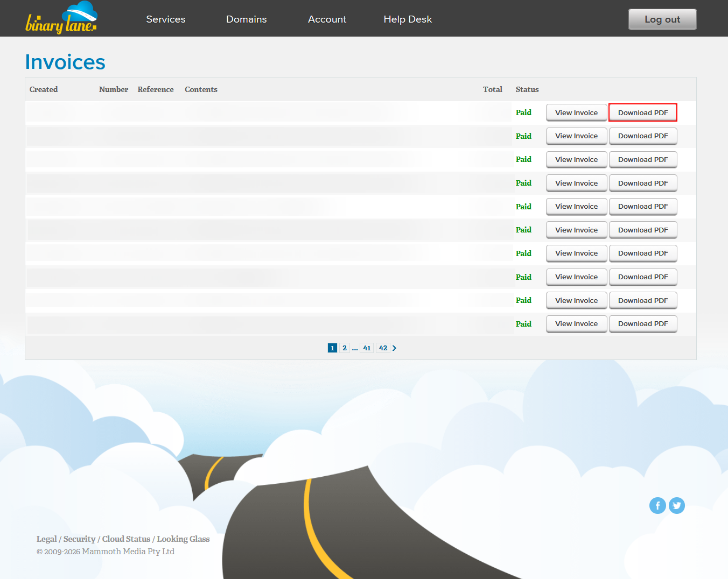This screenshot has height=579, width=728.
Task: Click the Status column header
Action: click(x=527, y=90)
